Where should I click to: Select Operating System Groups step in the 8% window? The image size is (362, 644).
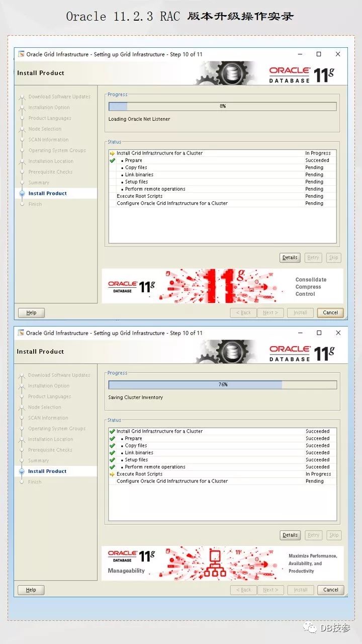click(57, 150)
